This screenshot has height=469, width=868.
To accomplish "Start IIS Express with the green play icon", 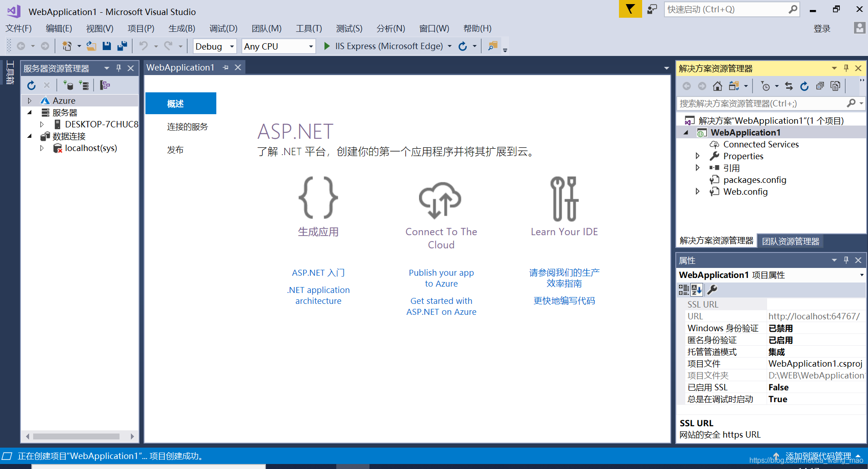I will click(327, 46).
